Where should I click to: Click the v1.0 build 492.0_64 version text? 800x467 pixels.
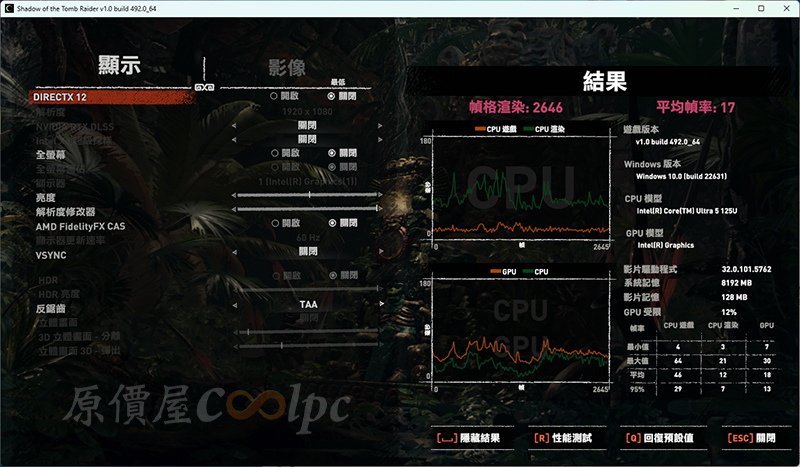tap(668, 142)
